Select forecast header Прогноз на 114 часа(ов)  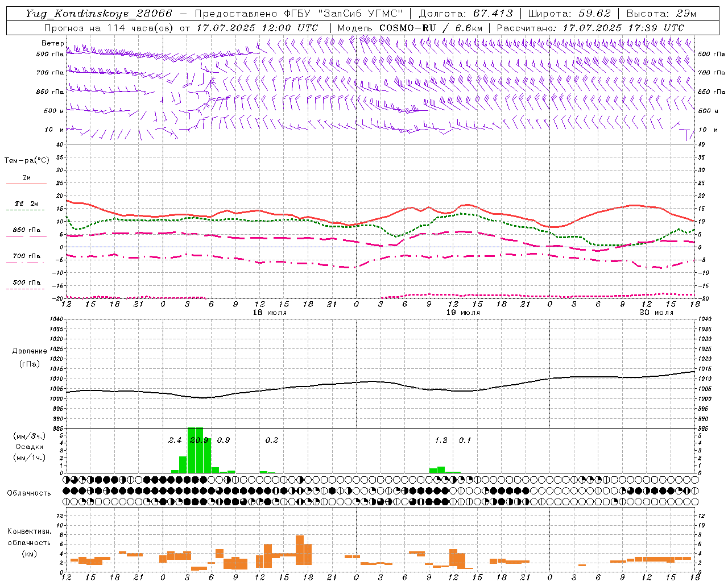point(109,28)
